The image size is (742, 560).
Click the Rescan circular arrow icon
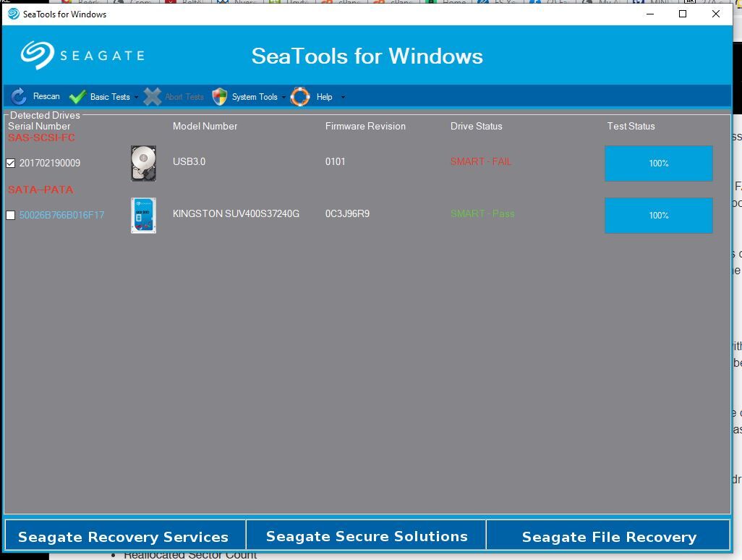tap(19, 96)
